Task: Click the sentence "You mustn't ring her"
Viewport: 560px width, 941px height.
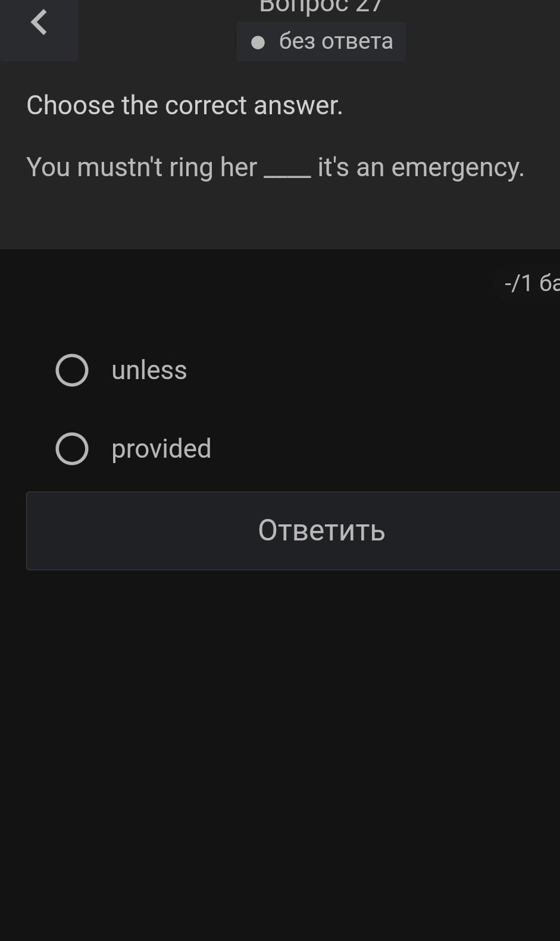Action: tap(142, 167)
